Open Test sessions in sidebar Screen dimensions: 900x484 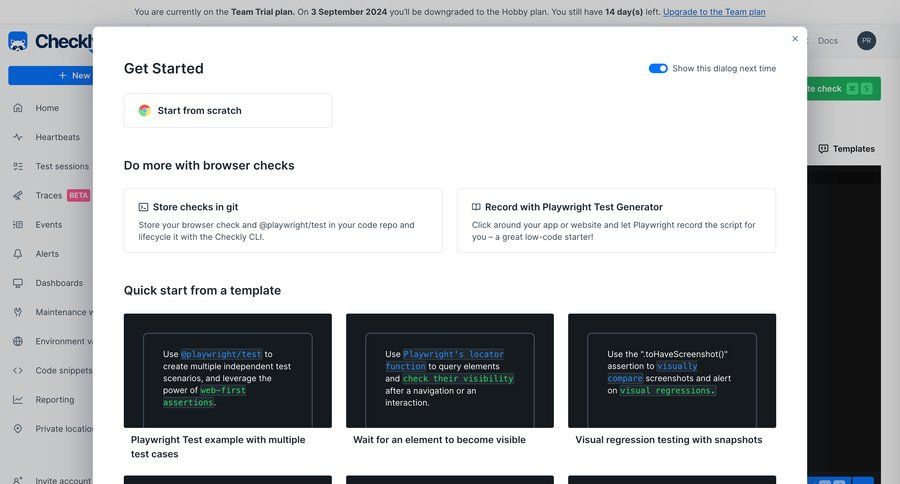(62, 167)
